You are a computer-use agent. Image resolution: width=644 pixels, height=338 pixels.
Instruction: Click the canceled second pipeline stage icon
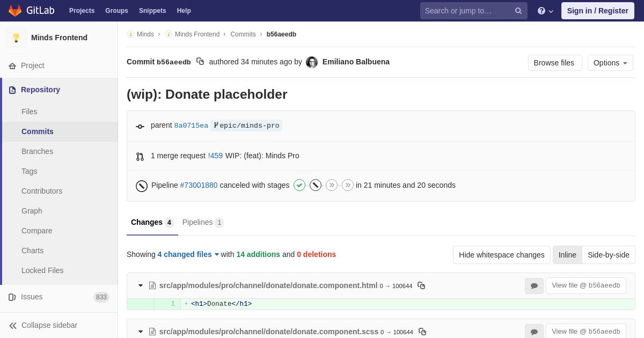point(316,185)
